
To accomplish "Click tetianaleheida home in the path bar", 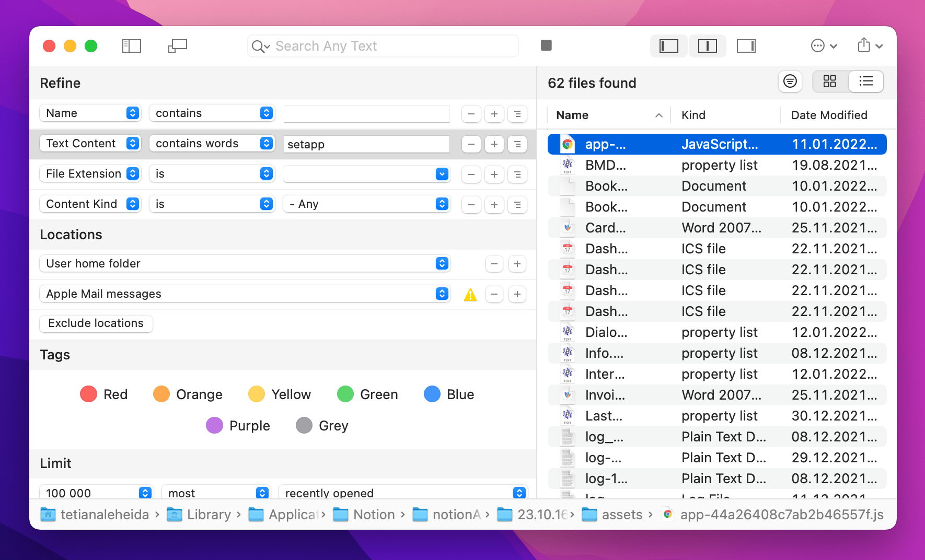I will (95, 515).
